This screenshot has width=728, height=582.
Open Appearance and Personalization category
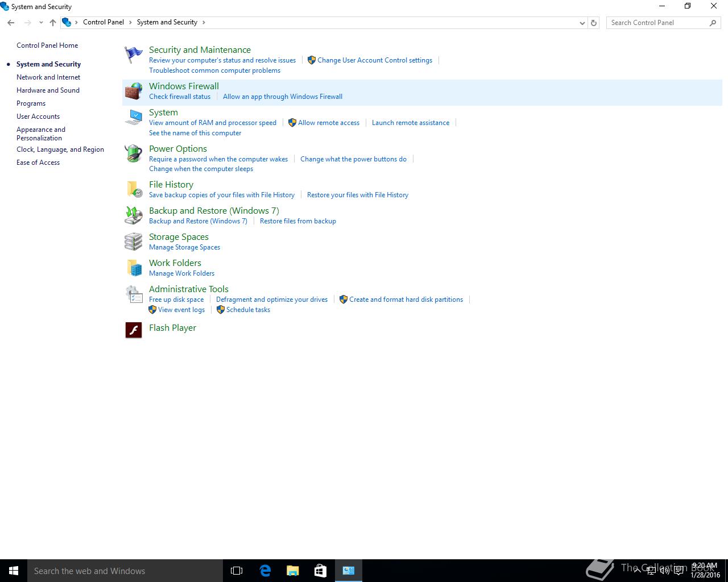tap(41, 134)
